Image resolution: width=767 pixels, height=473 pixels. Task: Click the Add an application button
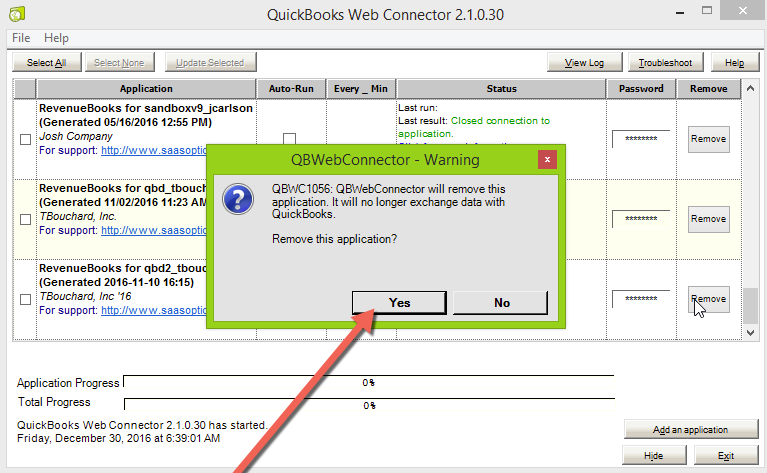pos(691,429)
